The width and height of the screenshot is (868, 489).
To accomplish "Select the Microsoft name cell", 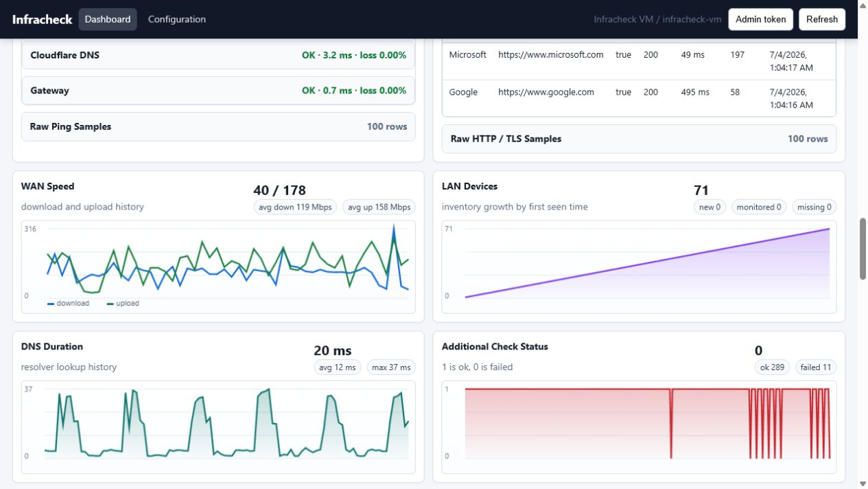I will point(468,55).
